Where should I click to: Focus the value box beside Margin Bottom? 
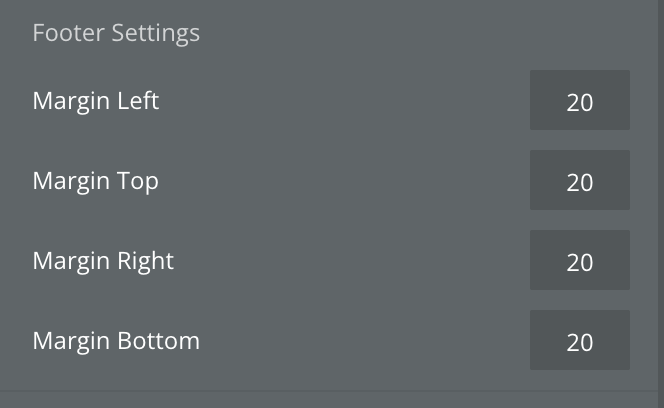click(580, 341)
